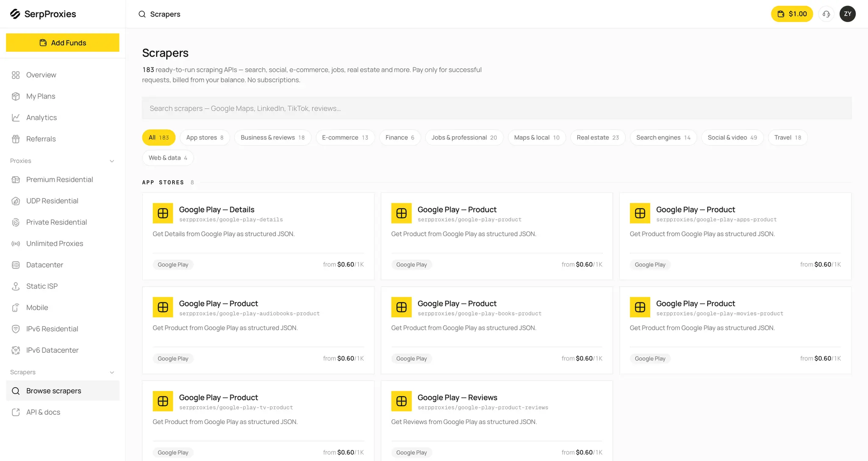Open the My Plans page
This screenshot has height=461, width=868.
click(x=63, y=96)
